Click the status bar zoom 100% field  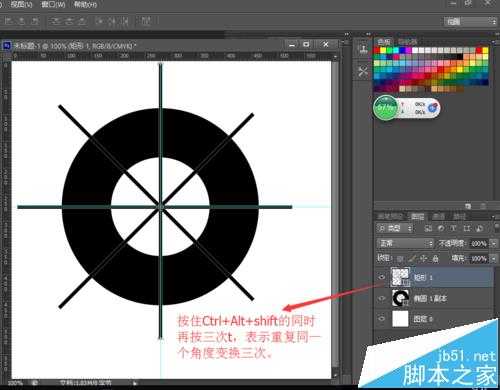click(x=16, y=383)
